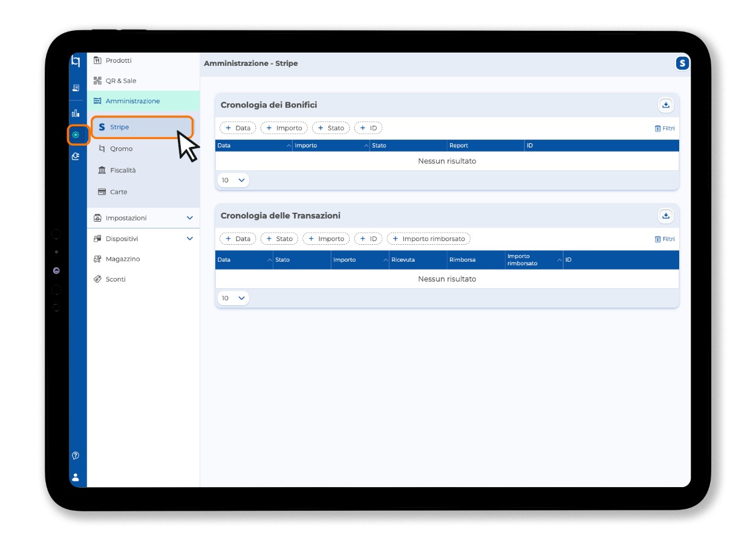The width and height of the screenshot is (756, 556).
Task: Sort Bonifici table by Data column
Action: pyautogui.click(x=254, y=146)
